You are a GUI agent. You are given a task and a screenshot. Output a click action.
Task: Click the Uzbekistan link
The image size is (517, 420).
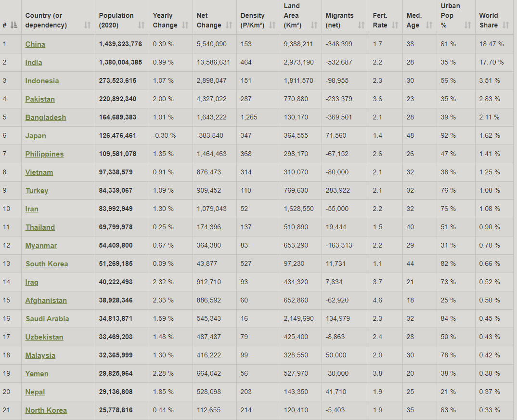(x=44, y=337)
